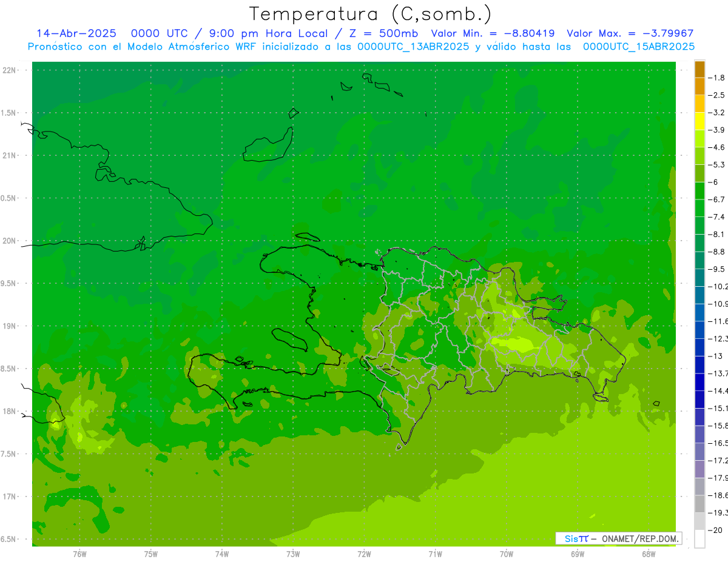Click the "22N" latitude axis label

[x=10, y=70]
